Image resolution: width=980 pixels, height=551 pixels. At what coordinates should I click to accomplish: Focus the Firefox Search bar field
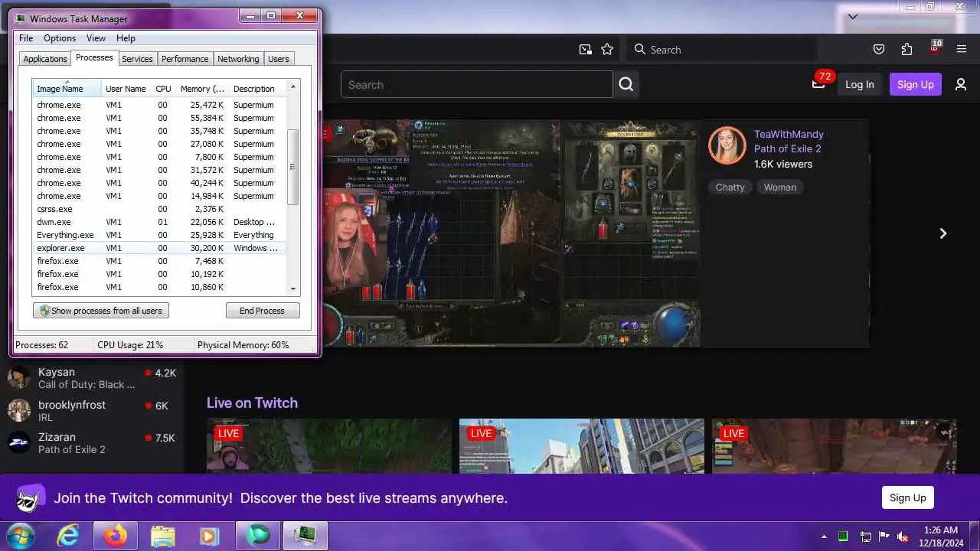(721, 50)
